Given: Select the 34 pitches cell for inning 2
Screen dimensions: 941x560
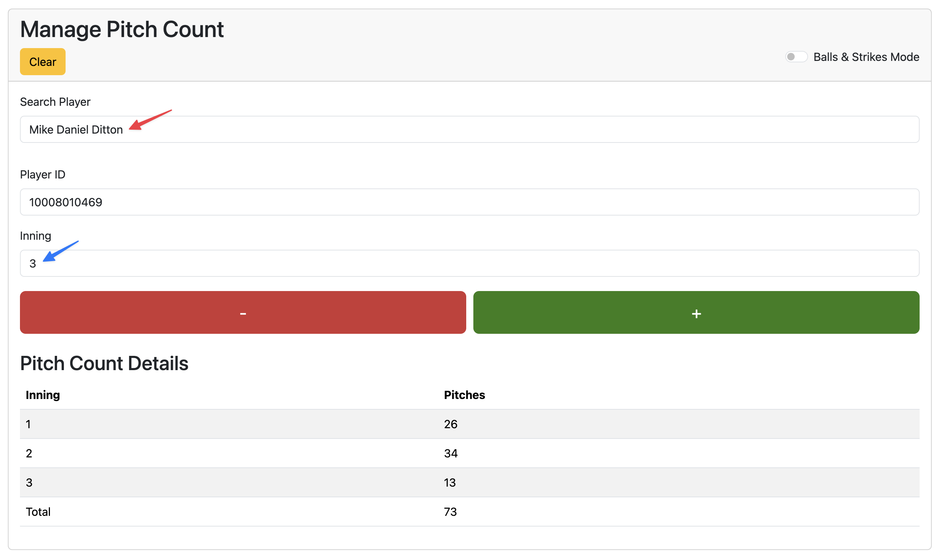Looking at the screenshot, I should [x=450, y=453].
